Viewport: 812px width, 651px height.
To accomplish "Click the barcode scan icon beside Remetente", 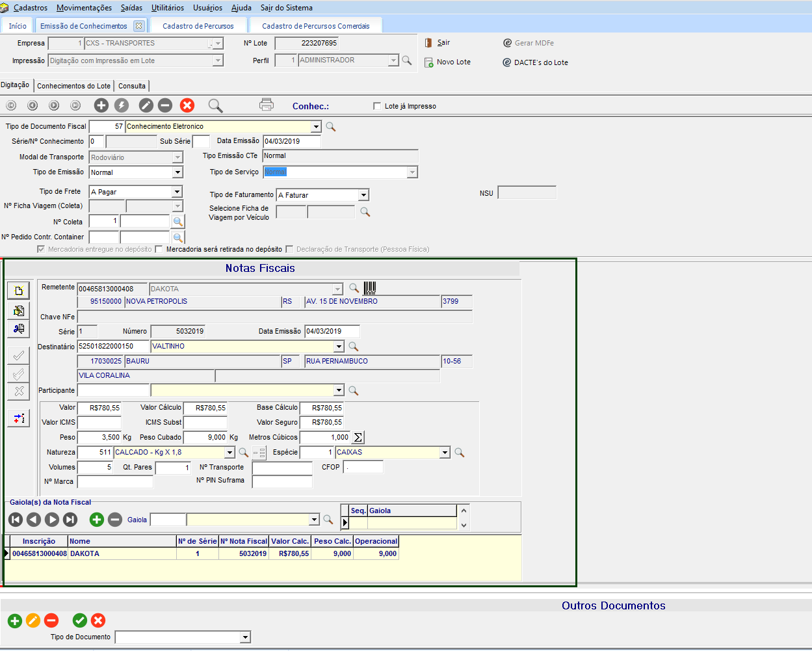I will (x=370, y=288).
